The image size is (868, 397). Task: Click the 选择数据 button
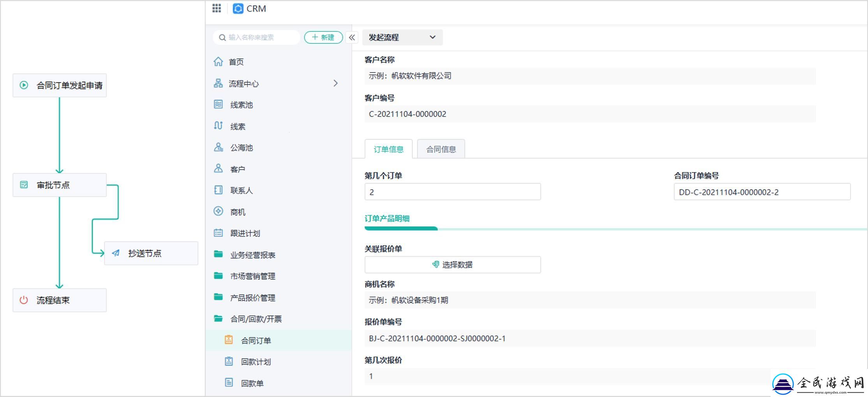[x=453, y=265]
